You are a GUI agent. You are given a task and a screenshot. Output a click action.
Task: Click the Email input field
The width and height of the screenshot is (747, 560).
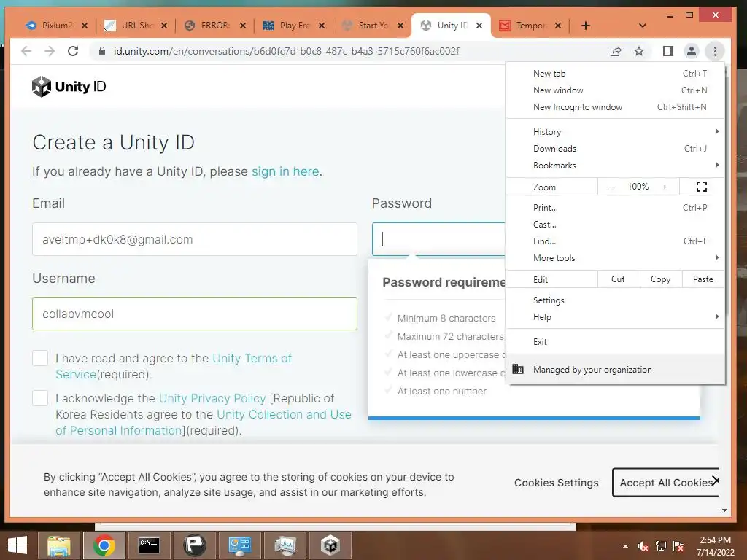point(194,239)
